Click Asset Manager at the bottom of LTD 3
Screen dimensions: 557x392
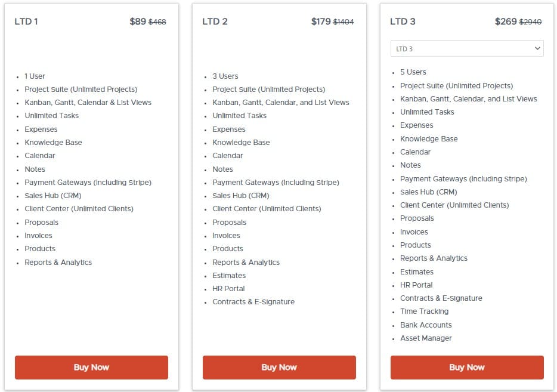(426, 338)
